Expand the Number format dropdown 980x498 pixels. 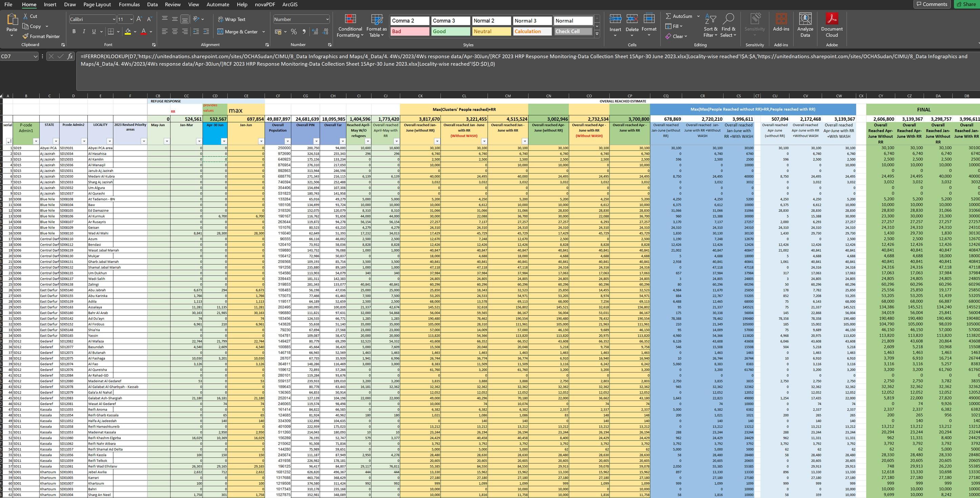(x=327, y=19)
